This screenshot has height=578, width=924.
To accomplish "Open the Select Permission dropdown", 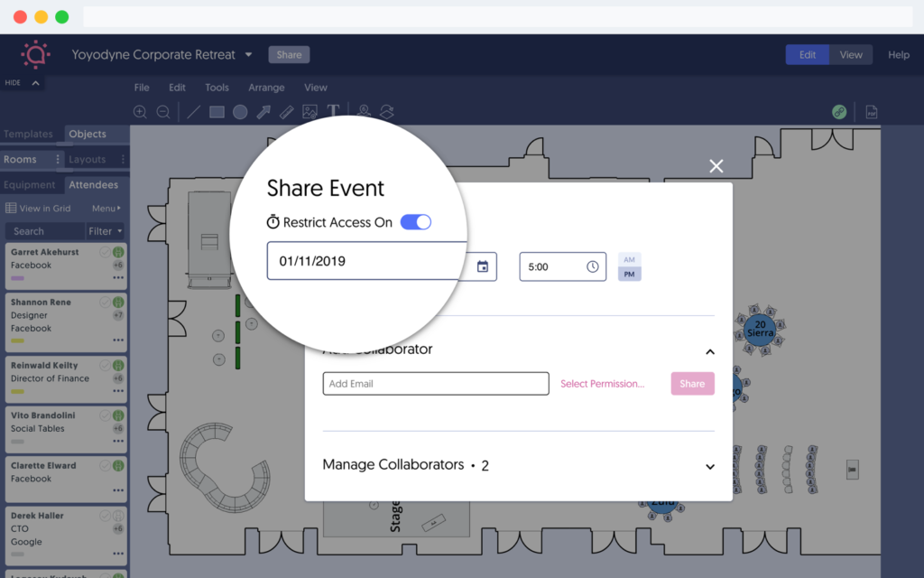I will 602,384.
